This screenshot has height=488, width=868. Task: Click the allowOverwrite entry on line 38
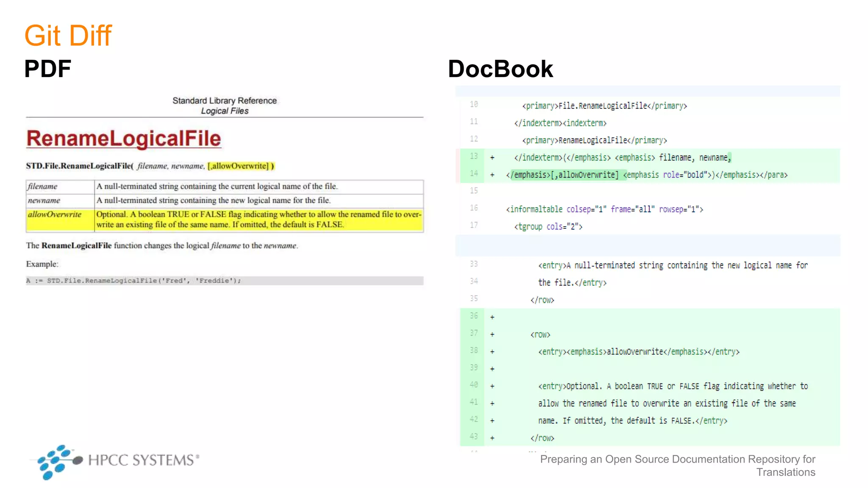pyautogui.click(x=639, y=352)
